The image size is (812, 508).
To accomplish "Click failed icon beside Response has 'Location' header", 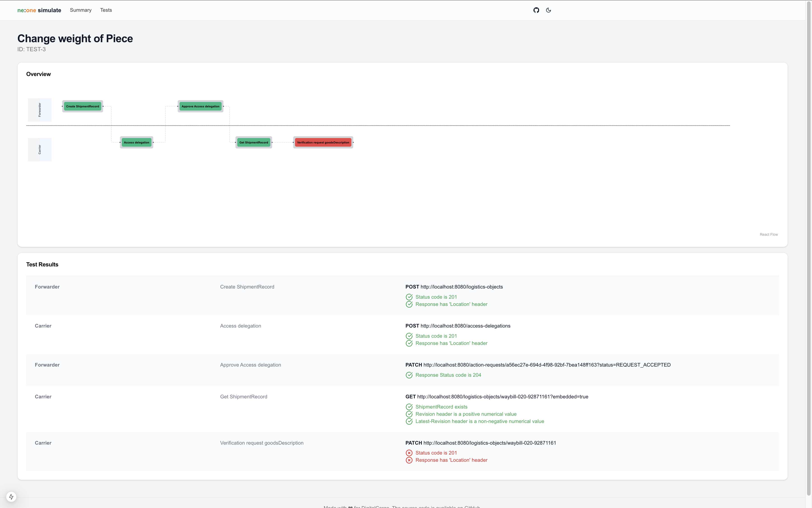I will (x=409, y=460).
